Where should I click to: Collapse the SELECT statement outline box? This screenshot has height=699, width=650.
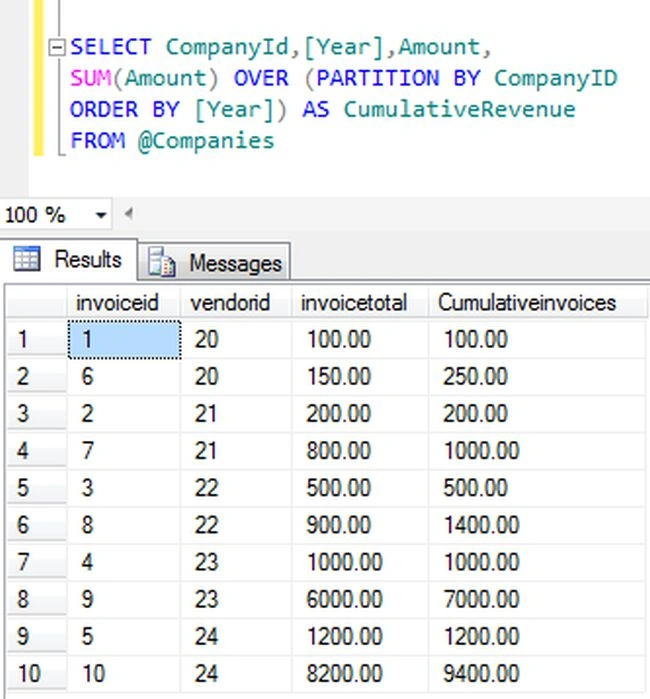(x=56, y=47)
